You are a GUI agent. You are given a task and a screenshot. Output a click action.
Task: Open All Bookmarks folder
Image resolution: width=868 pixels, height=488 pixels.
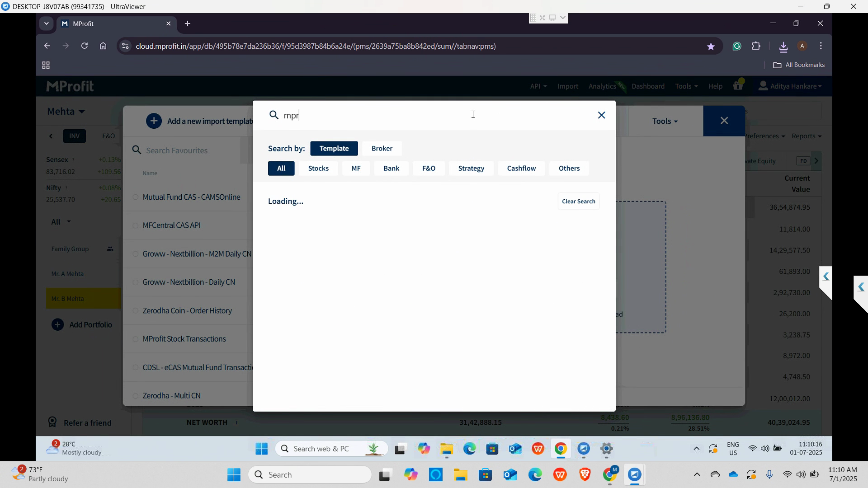pyautogui.click(x=799, y=65)
